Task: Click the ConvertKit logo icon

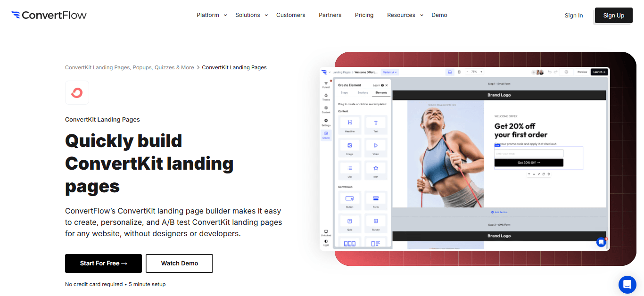Action: click(77, 92)
